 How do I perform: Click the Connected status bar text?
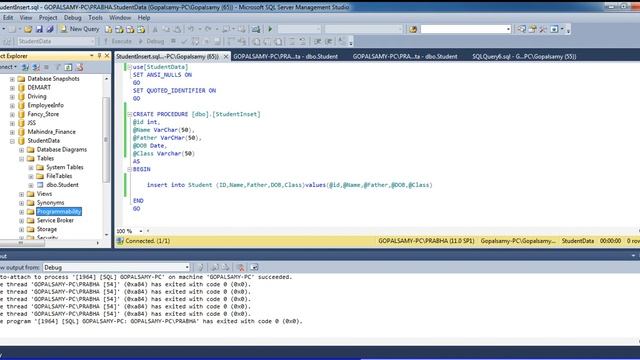pos(147,241)
